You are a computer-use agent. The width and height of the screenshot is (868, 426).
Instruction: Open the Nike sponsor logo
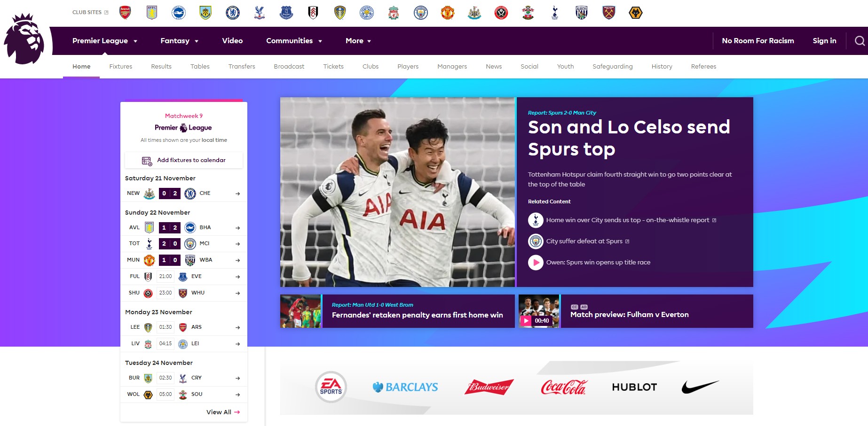tap(700, 387)
